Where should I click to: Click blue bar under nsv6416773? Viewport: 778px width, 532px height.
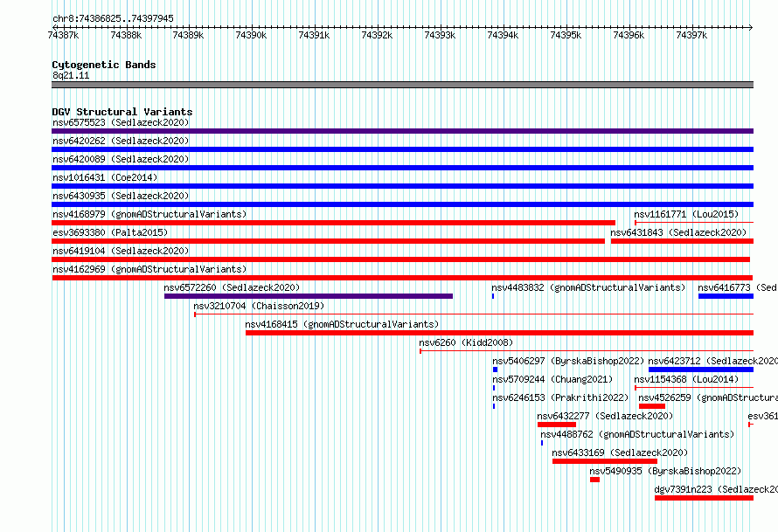pyautogui.click(x=726, y=296)
